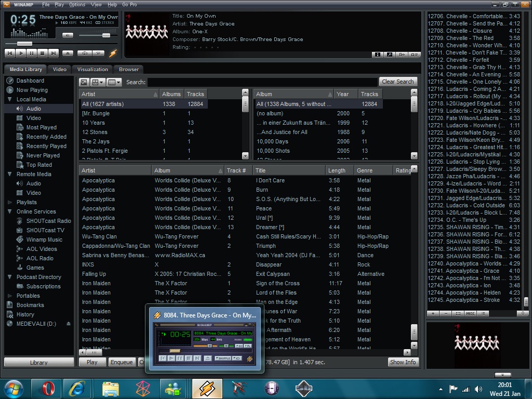532x399 pixels.
Task: Open SHOUTcast TV service
Action: tap(45, 230)
